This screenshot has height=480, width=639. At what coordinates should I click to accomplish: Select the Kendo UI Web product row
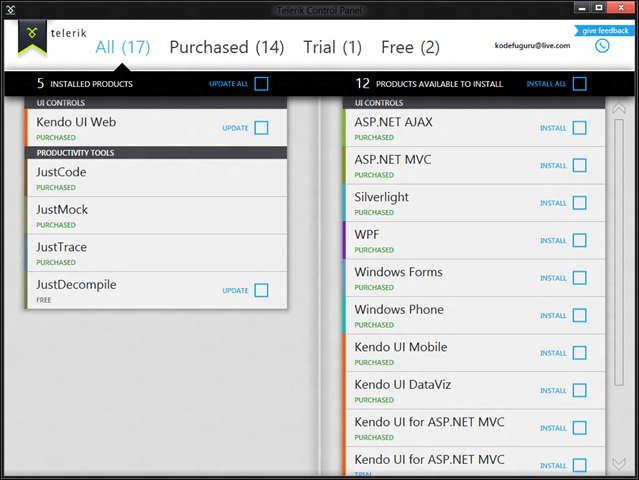(x=156, y=128)
